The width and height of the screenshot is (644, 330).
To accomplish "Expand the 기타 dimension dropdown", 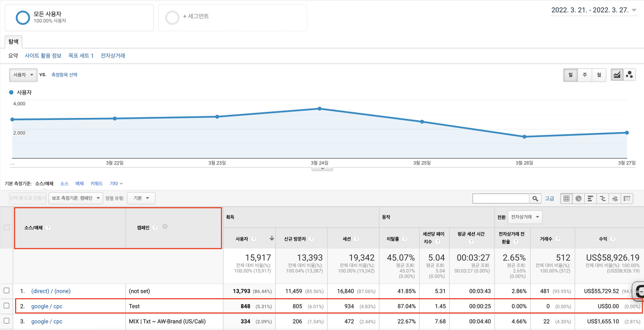I will (116, 184).
